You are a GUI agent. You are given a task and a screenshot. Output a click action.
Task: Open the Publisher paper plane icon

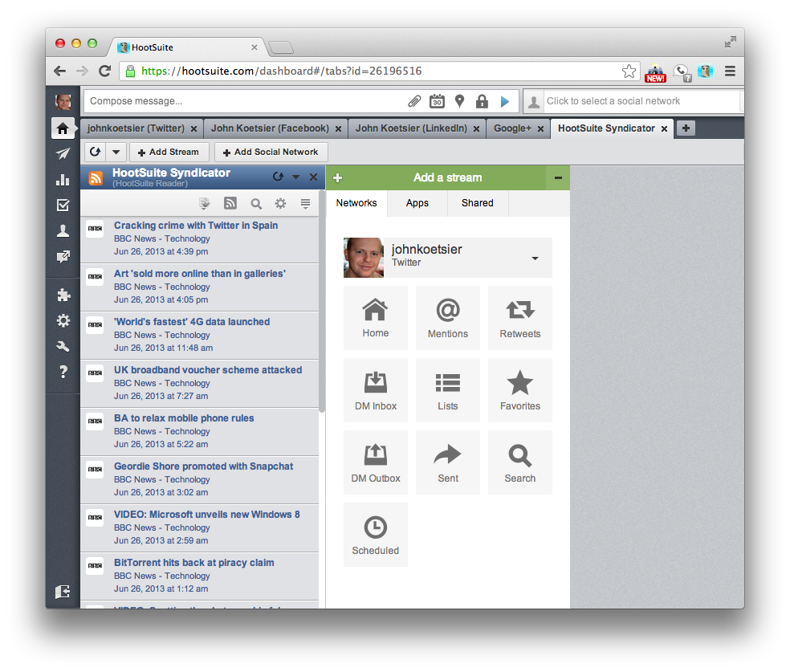(63, 153)
